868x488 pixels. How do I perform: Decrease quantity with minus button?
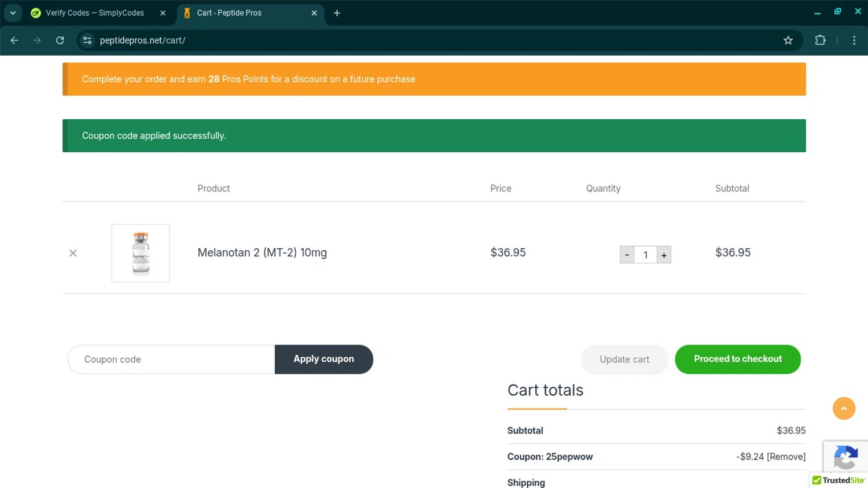[x=627, y=255]
